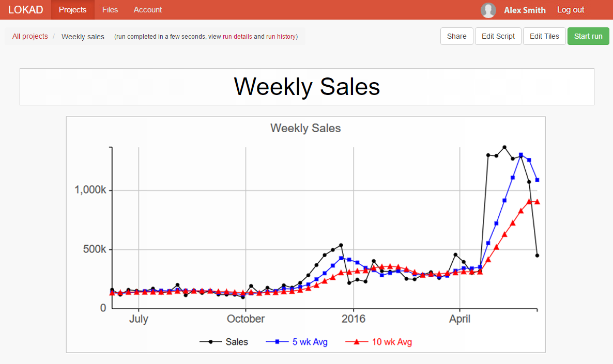
Task: Click the LOKAD logo
Action: coord(25,10)
